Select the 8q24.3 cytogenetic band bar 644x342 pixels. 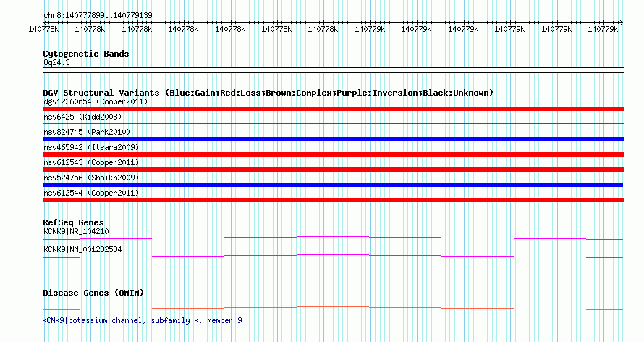click(333, 70)
